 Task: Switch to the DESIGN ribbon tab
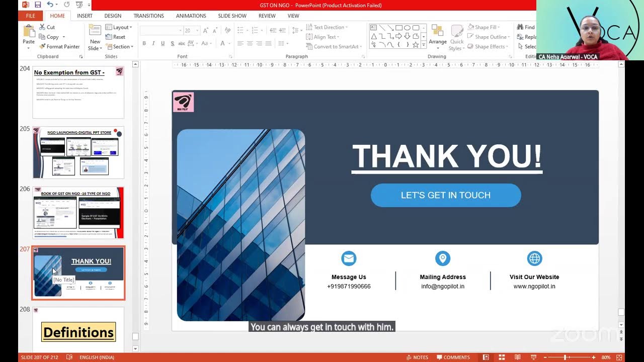coord(113,16)
